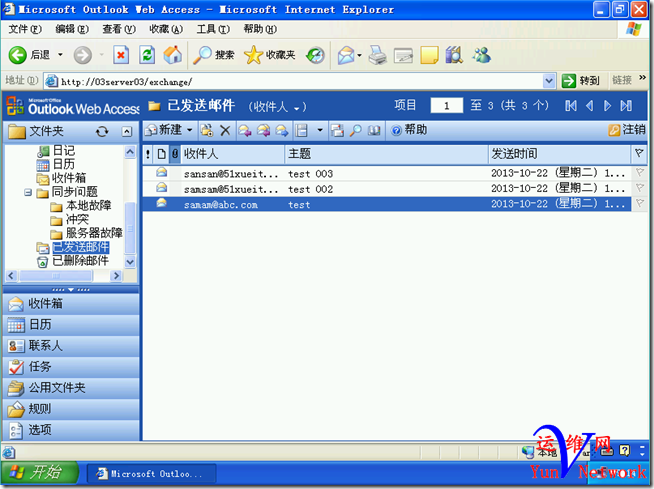Open 帮助 menu in menu bar

[x=260, y=29]
